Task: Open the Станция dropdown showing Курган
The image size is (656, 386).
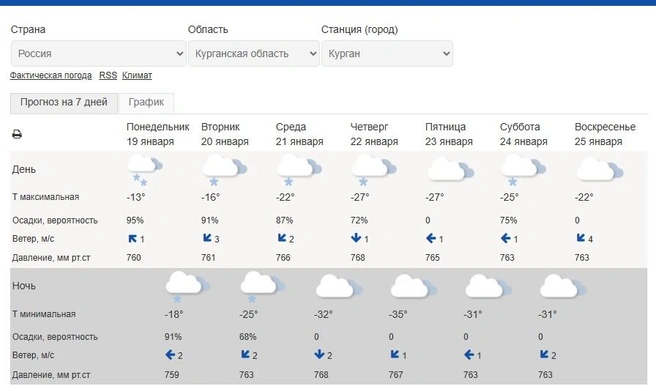Action: point(387,54)
